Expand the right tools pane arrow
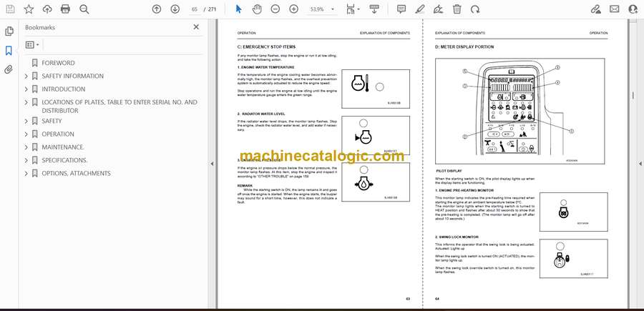The height and width of the screenshot is (311, 644). pyautogui.click(x=640, y=164)
